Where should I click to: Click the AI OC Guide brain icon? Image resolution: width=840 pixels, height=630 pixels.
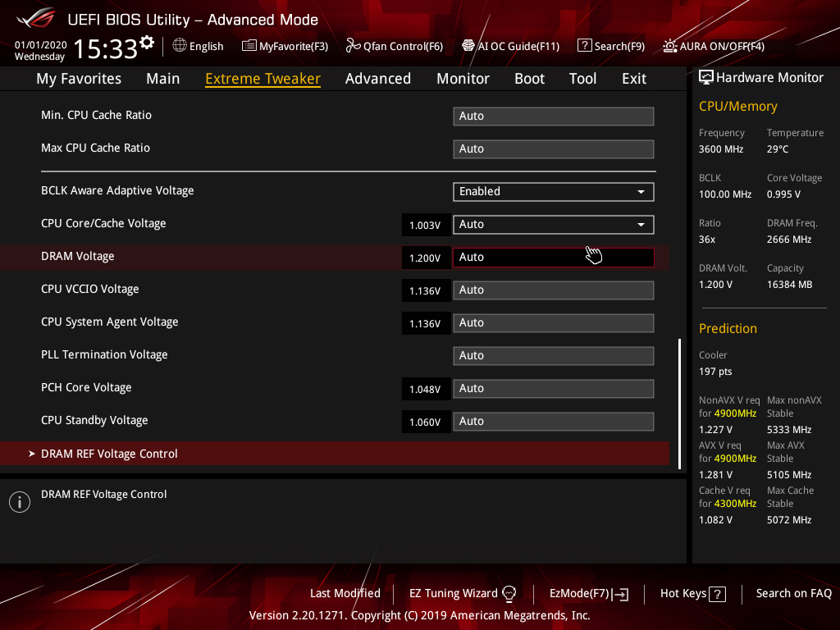(x=468, y=46)
